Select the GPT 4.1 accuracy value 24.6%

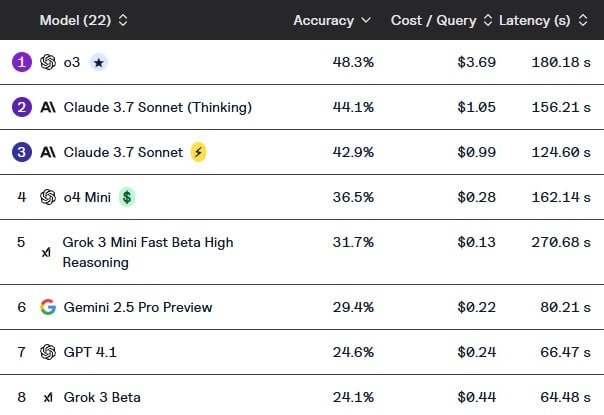(352, 352)
